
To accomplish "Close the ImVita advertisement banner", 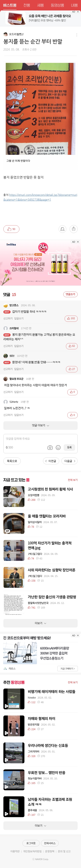I will click(78, 242).
